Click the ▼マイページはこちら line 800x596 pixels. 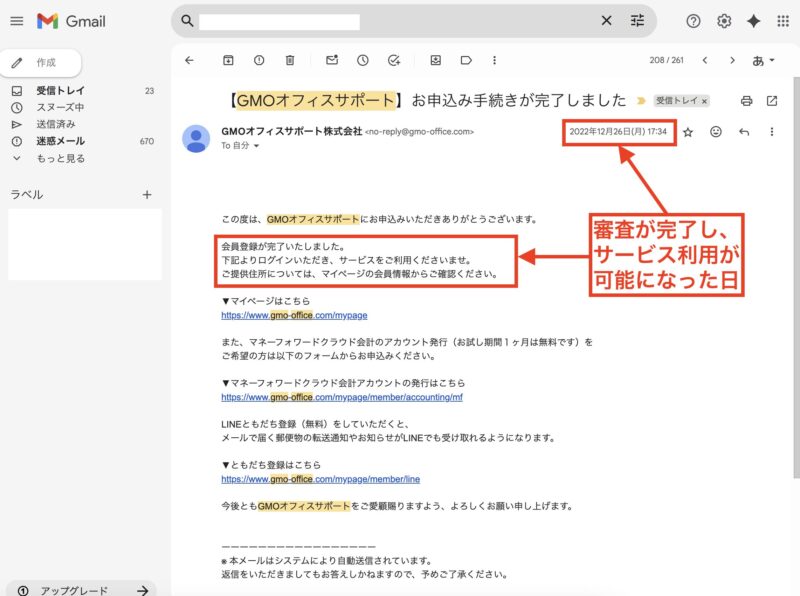point(265,301)
